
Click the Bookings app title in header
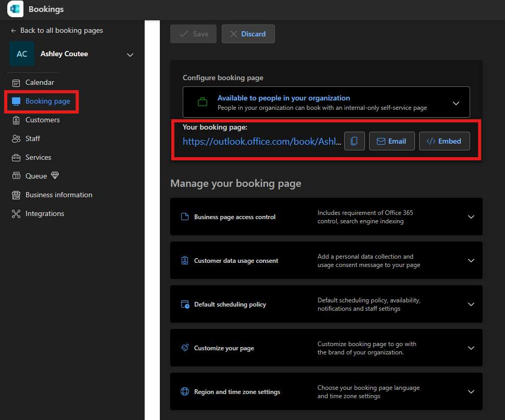click(46, 9)
